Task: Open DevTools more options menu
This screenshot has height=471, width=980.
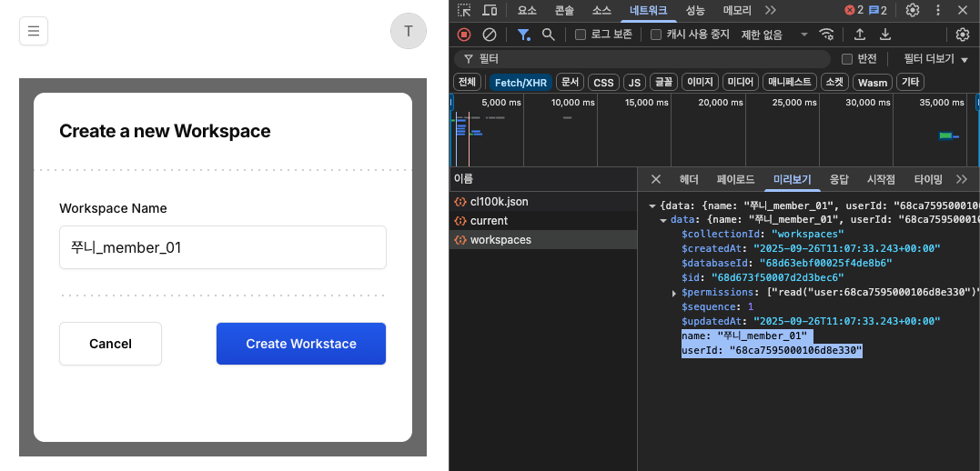Action: 937,10
